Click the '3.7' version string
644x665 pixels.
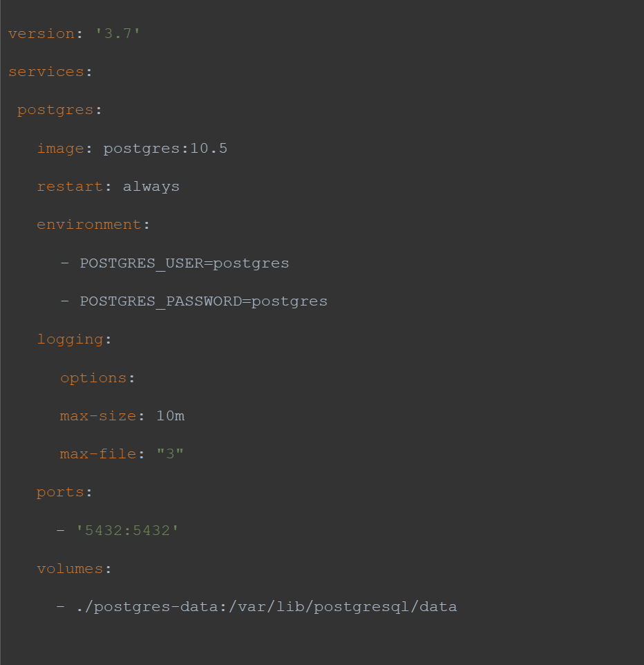(x=117, y=34)
